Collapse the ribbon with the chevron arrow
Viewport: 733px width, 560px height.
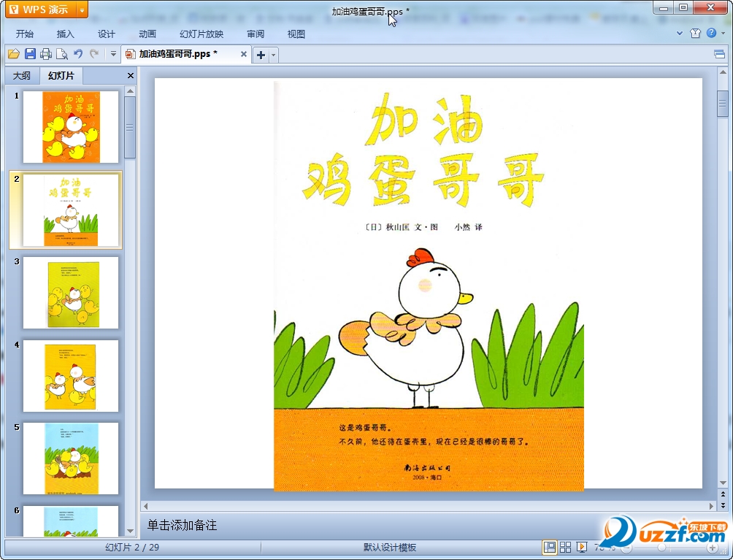click(x=680, y=33)
